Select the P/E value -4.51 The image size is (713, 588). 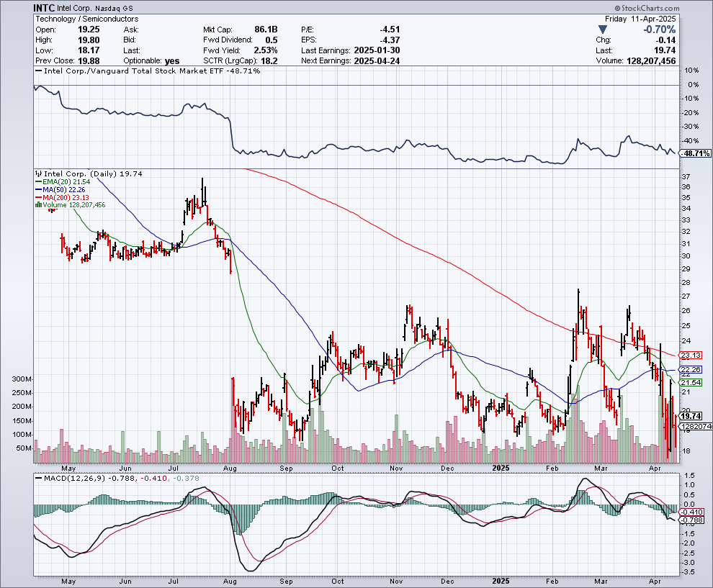pos(390,29)
